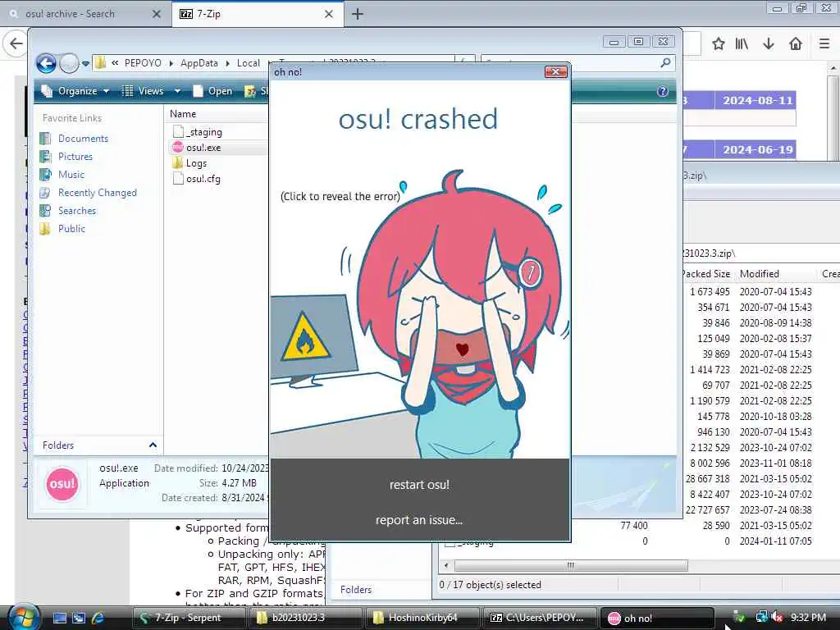840x630 pixels.
Task: Click the browser home icon
Action: pos(796,43)
